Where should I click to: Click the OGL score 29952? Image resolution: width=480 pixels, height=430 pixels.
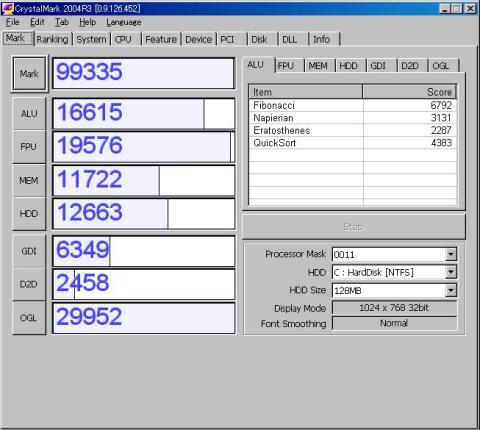pos(144,318)
